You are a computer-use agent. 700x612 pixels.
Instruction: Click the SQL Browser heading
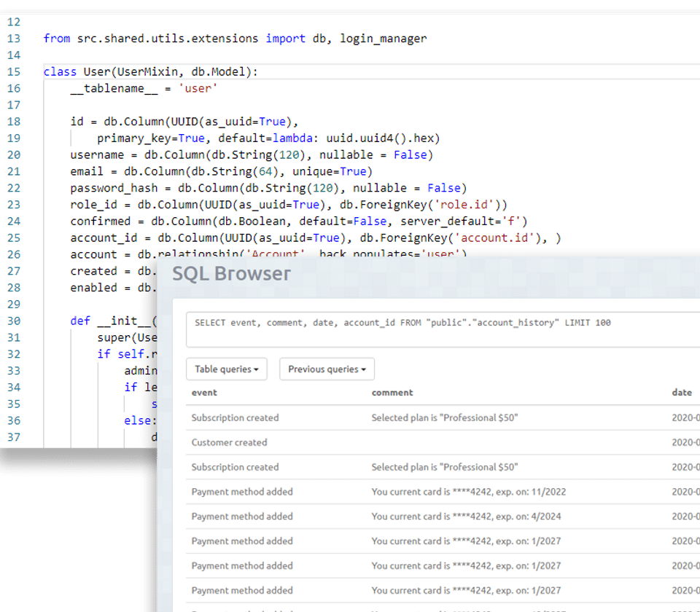coord(231,273)
